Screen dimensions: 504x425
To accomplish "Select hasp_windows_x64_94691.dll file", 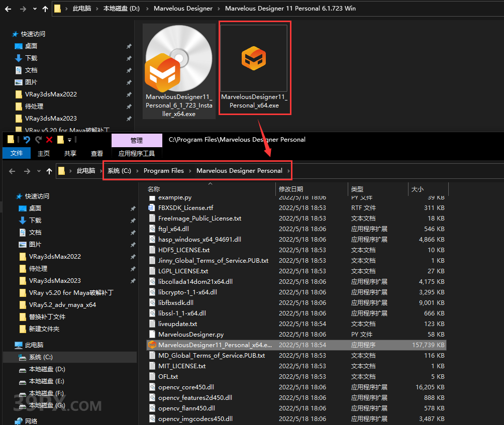I will coord(199,240).
